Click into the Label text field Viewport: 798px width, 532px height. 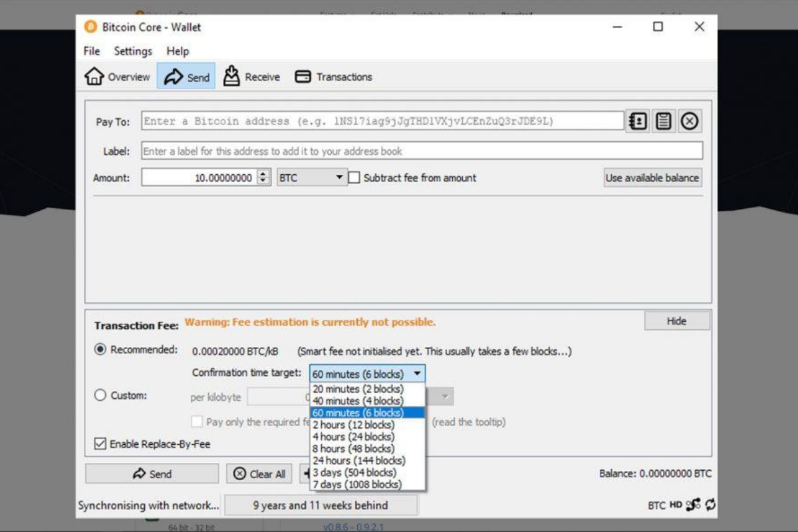pos(422,151)
